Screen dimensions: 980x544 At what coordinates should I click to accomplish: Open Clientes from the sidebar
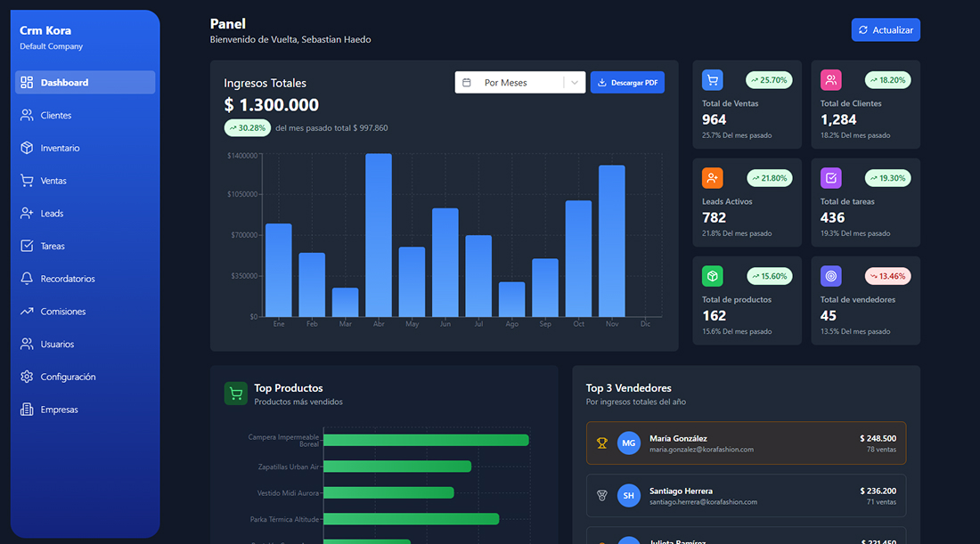[55, 115]
